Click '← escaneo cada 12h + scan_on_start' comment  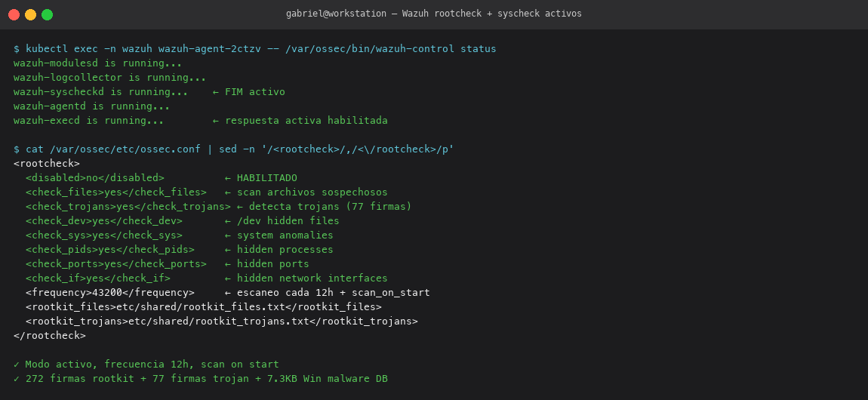click(x=327, y=294)
